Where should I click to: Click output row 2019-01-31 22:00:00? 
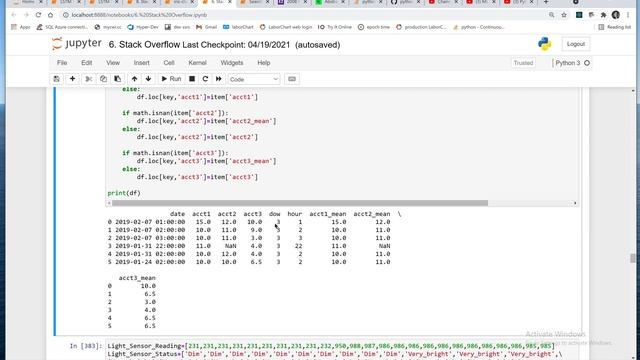point(249,246)
